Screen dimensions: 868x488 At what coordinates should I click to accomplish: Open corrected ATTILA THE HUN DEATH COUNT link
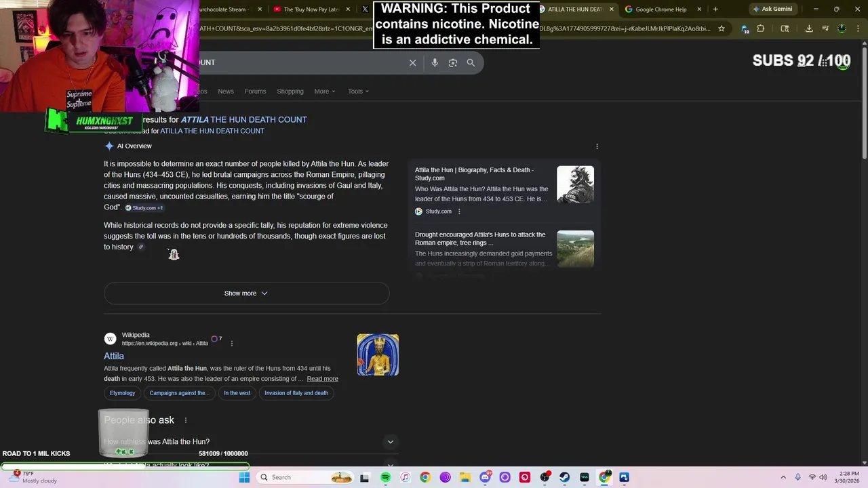point(243,119)
